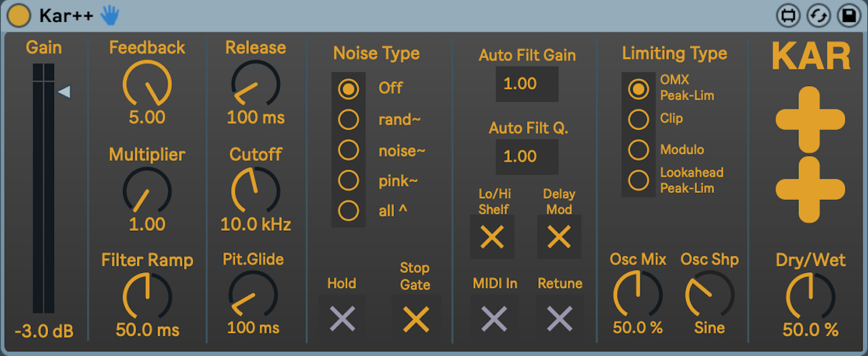Click the save preset disk icon

pos(849,16)
